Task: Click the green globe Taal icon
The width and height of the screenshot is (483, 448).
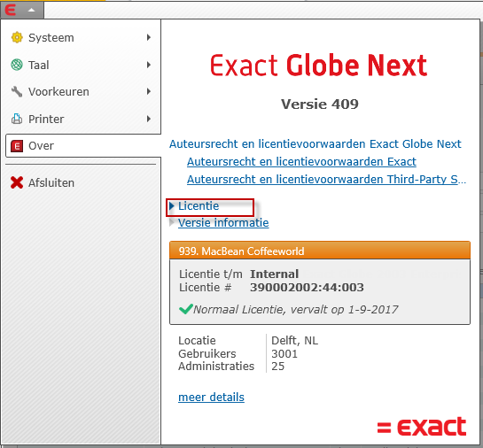Action: (x=17, y=65)
